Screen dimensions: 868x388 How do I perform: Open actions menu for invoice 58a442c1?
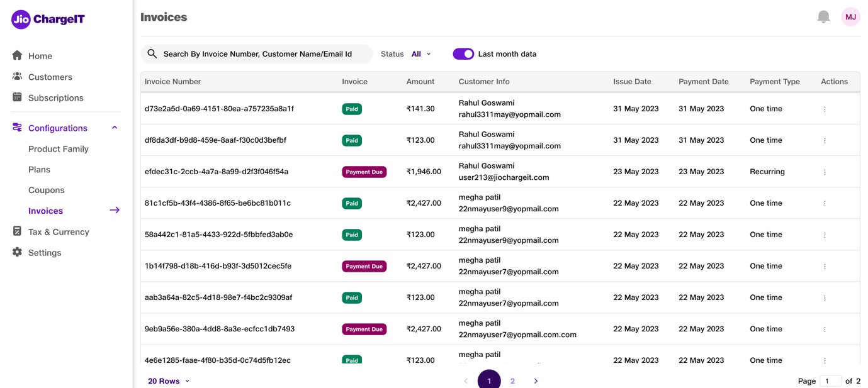click(825, 235)
